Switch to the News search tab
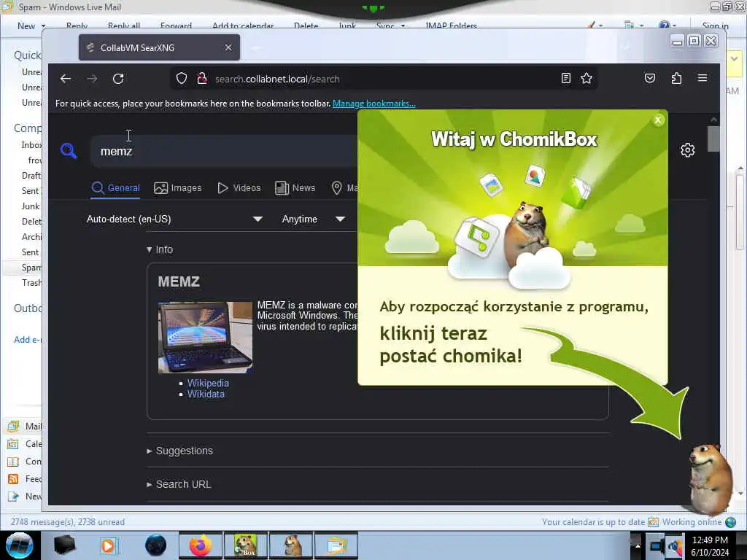747x560 pixels. [x=295, y=187]
